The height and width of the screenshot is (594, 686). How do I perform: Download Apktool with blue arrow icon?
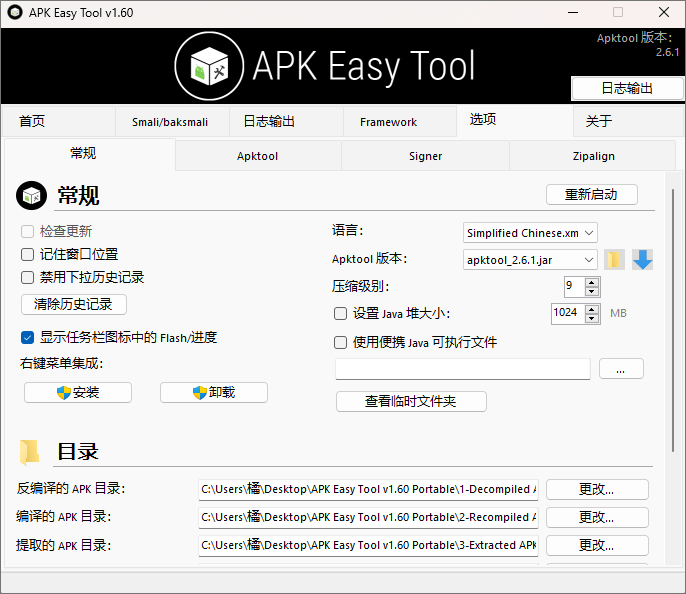click(x=642, y=260)
